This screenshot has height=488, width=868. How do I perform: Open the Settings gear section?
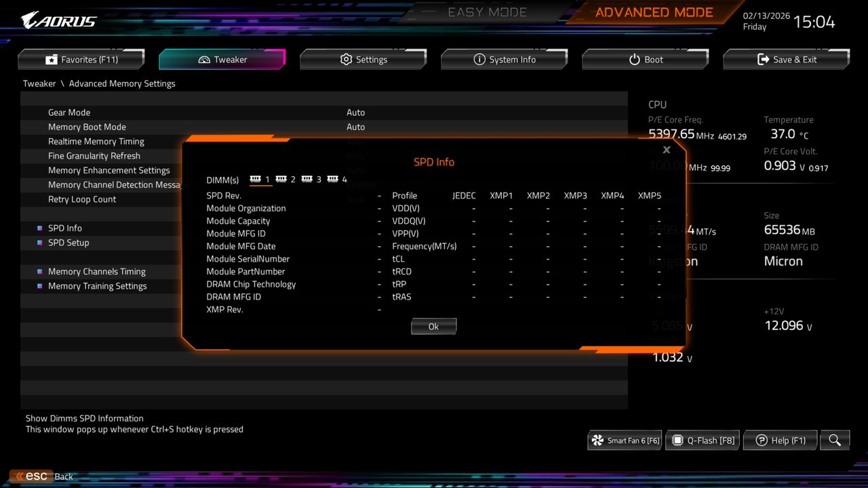[363, 59]
